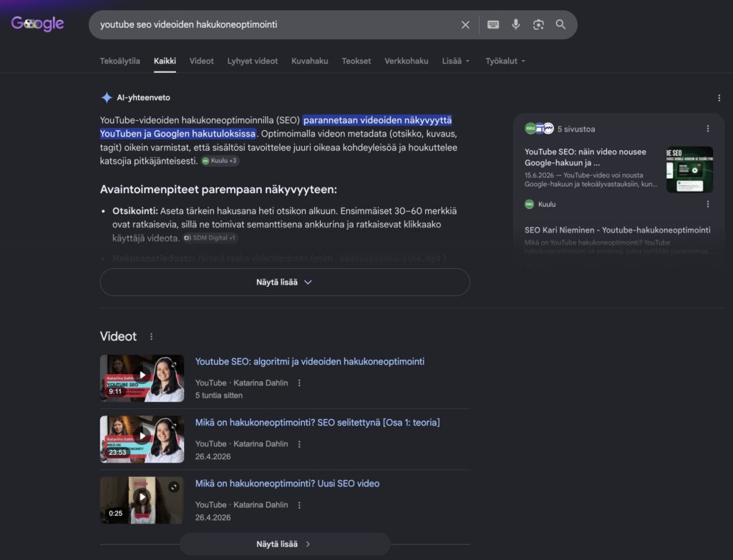
Task: Open options menu beside 5 sivustoa
Action: coord(708,129)
